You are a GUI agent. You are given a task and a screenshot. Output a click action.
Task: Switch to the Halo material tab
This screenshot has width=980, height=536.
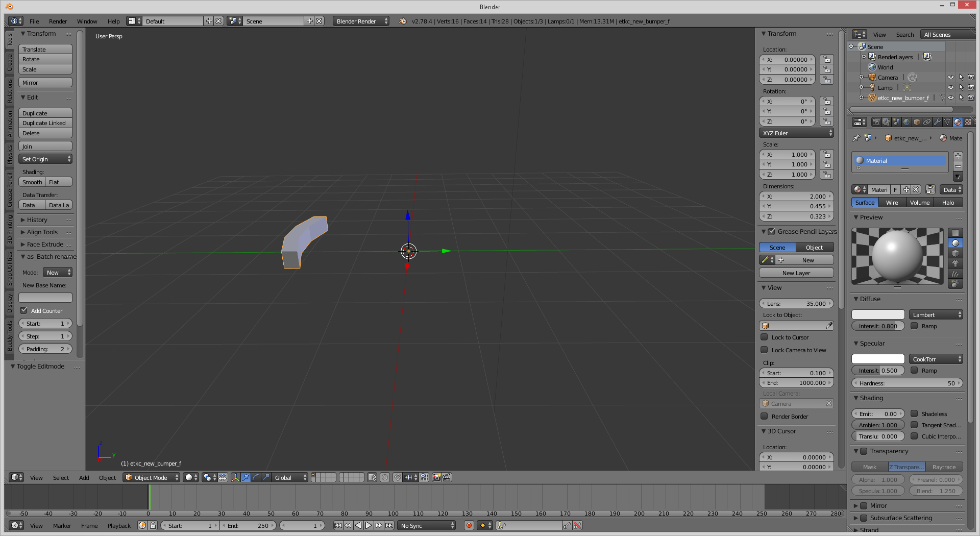coord(948,203)
